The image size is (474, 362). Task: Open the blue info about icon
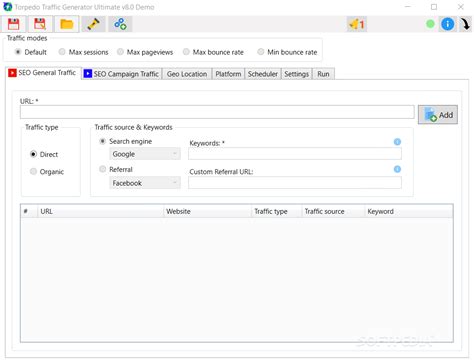[447, 24]
